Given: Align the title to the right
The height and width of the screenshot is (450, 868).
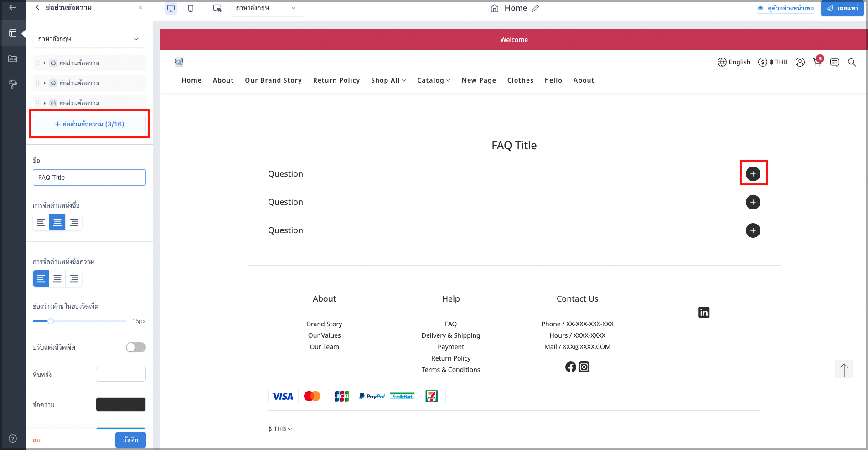Looking at the screenshot, I should point(74,222).
